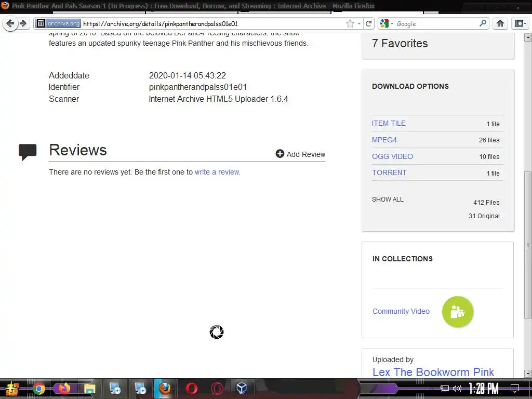
Task: Open File Explorer from the taskbar
Action: 89,389
